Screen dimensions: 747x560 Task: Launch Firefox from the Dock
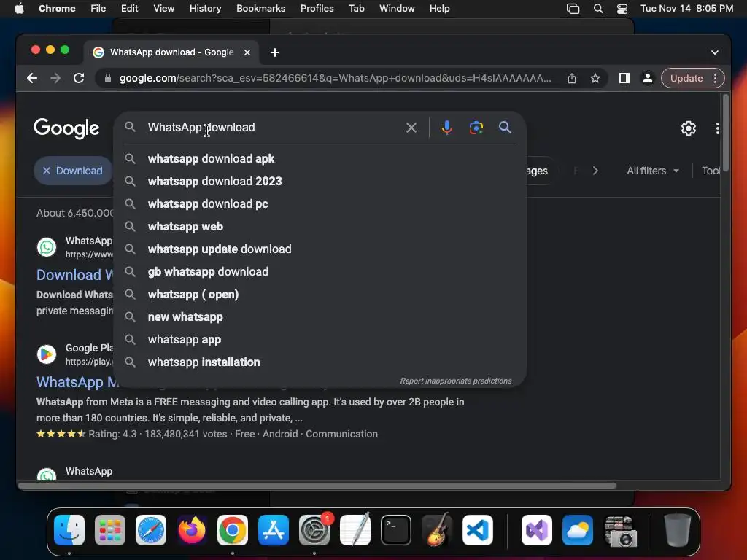(x=192, y=530)
